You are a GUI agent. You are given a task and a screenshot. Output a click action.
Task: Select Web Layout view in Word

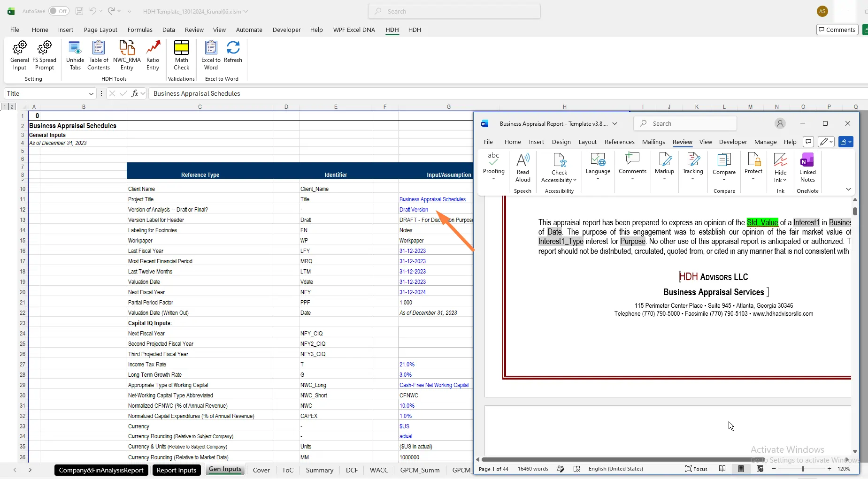coord(760,469)
